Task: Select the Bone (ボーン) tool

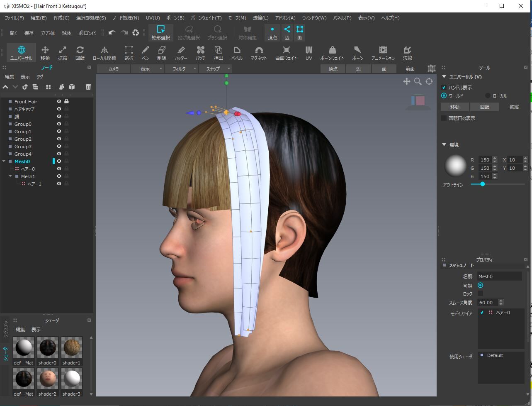Action: click(x=357, y=53)
